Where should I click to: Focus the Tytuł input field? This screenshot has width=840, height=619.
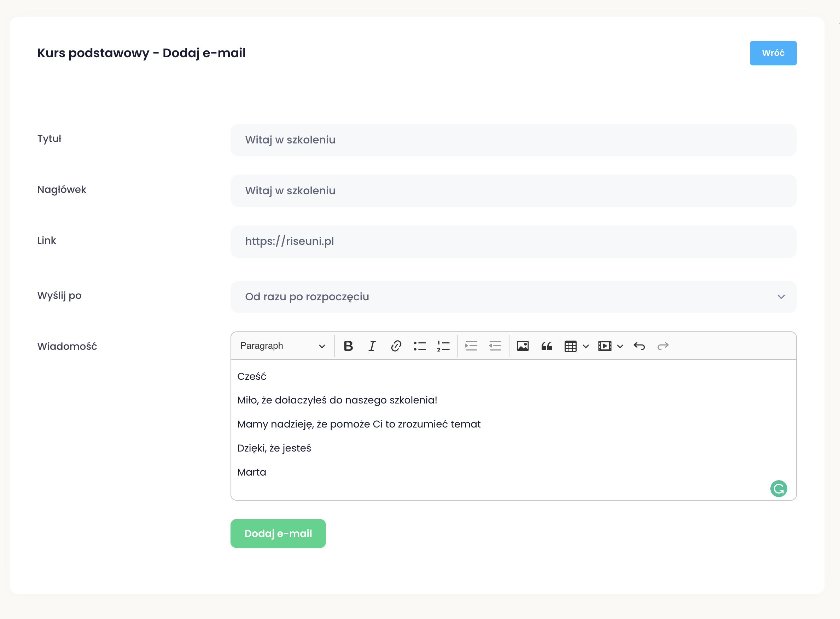point(513,140)
